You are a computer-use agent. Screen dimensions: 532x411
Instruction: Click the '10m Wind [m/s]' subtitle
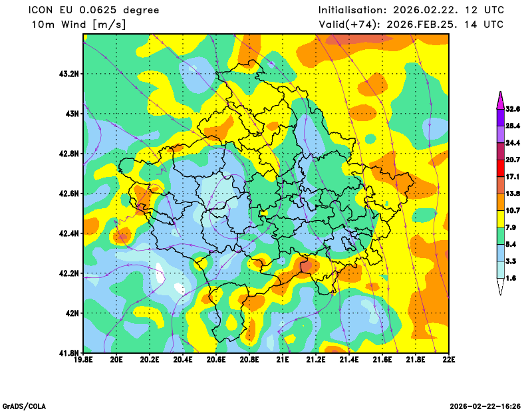click(78, 25)
